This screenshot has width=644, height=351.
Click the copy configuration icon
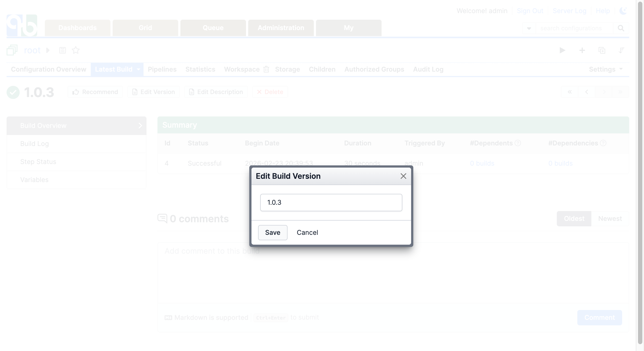pyautogui.click(x=602, y=50)
